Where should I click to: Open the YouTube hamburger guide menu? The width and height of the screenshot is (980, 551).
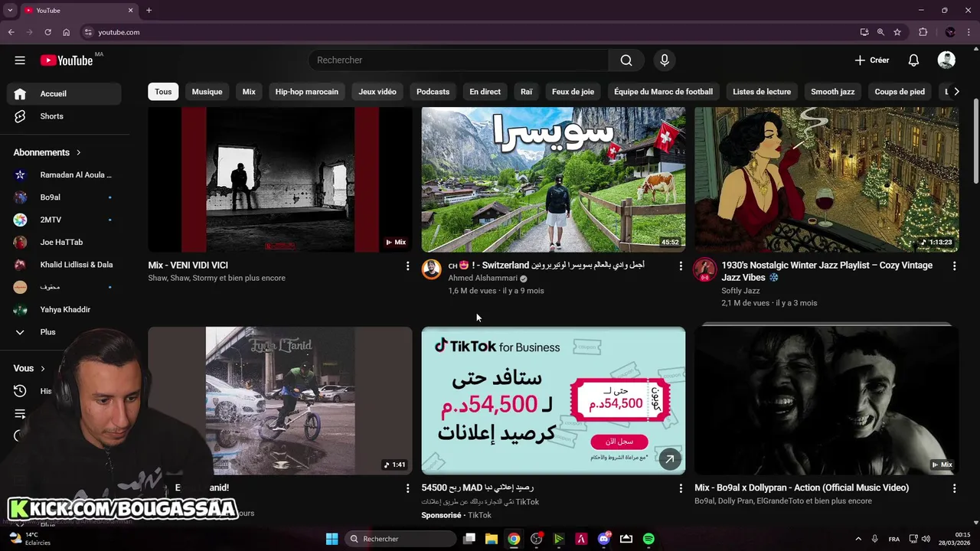click(x=20, y=60)
